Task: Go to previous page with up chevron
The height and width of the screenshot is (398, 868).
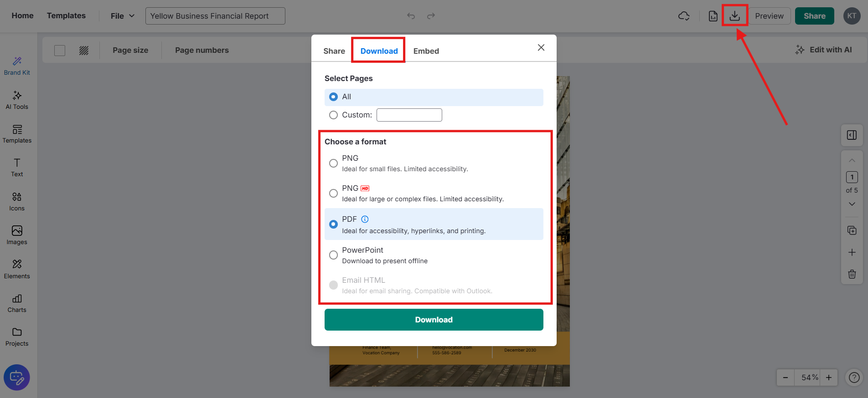Action: tap(852, 161)
